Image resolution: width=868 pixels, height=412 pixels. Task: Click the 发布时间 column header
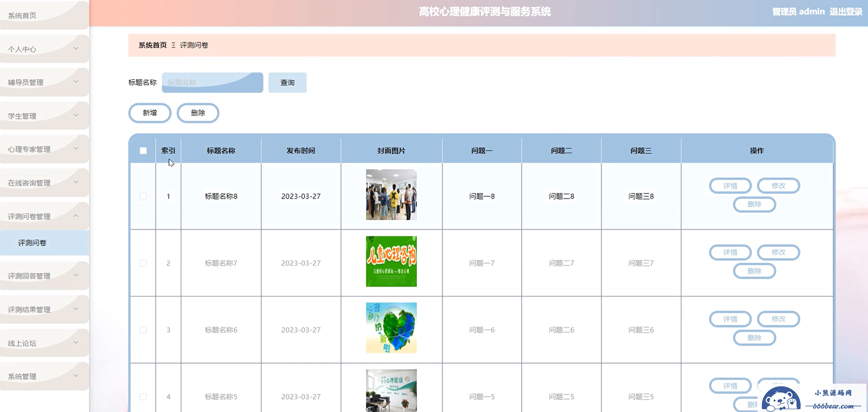(x=301, y=151)
